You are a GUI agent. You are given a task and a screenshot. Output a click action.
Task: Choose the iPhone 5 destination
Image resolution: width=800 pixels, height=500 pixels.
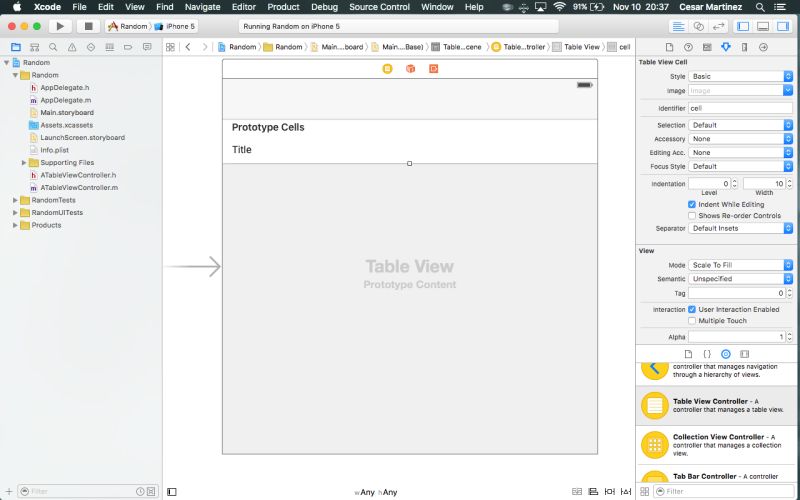pyautogui.click(x=175, y=26)
